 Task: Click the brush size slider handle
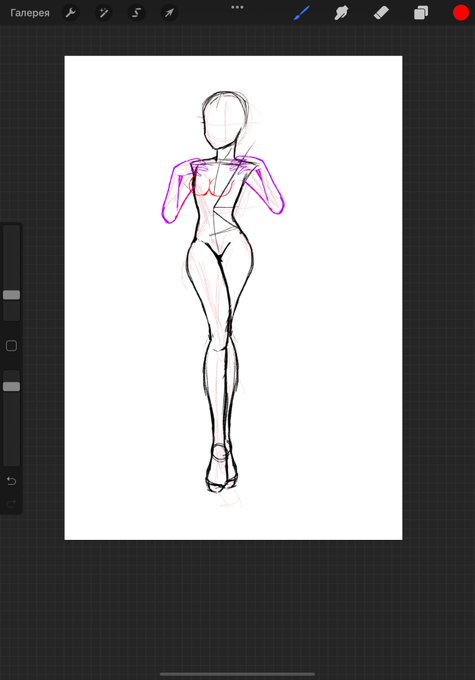pyautogui.click(x=11, y=295)
